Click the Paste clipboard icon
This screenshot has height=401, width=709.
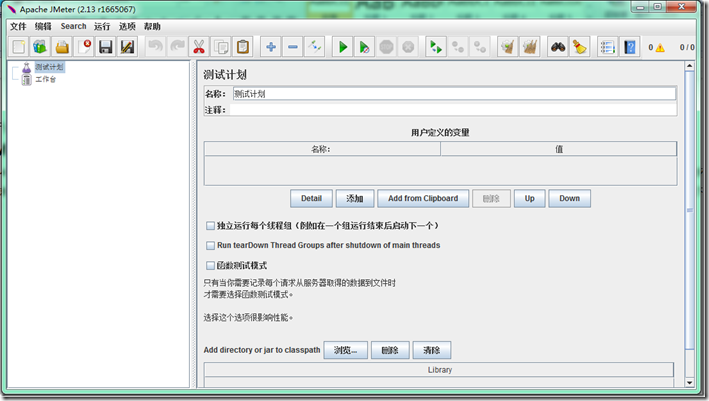tap(243, 47)
